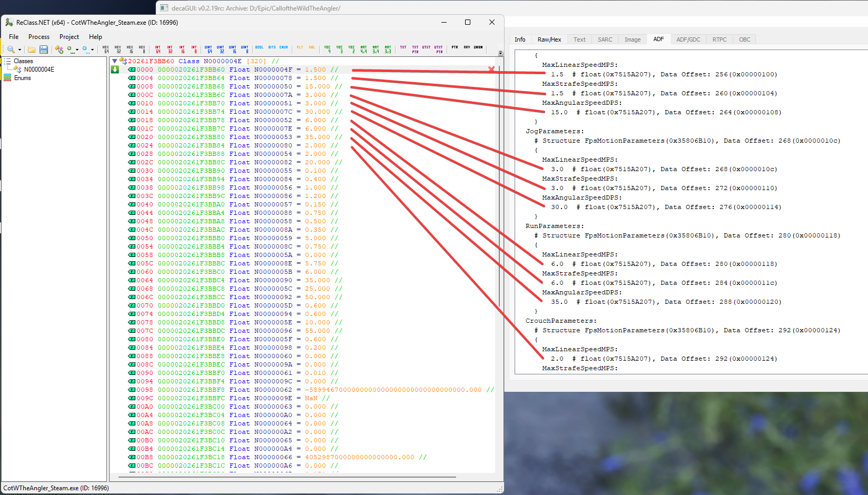Select the HEX 8 node type

coord(142,49)
